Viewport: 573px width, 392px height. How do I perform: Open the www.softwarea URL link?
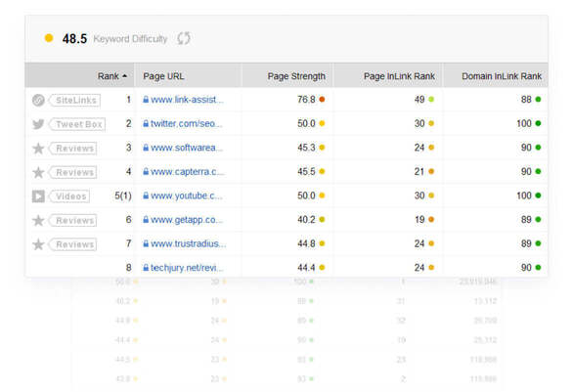(187, 148)
